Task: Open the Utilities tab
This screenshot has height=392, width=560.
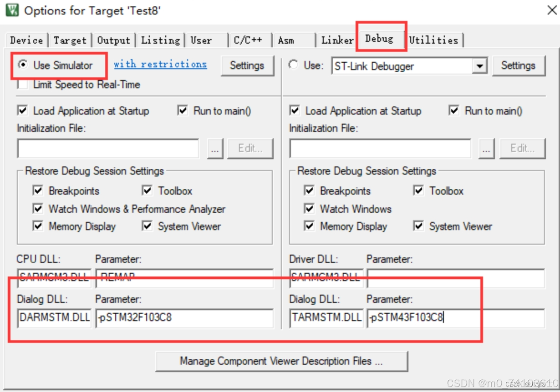Action: point(433,40)
